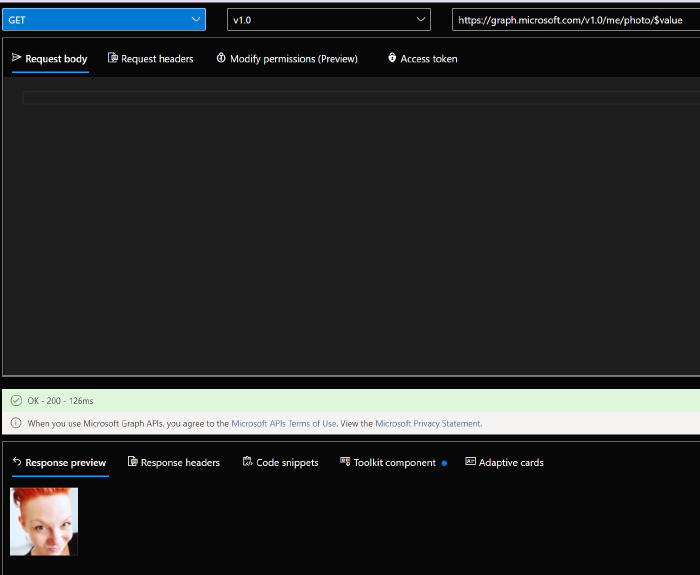
Task: Expand the v1.0 API version dropdown
Action: pos(328,20)
